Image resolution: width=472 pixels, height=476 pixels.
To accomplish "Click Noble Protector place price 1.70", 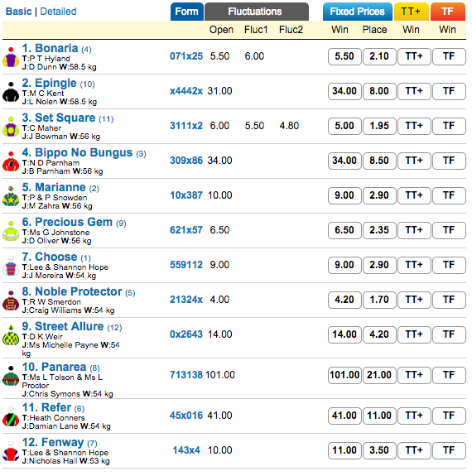I will tap(379, 300).
